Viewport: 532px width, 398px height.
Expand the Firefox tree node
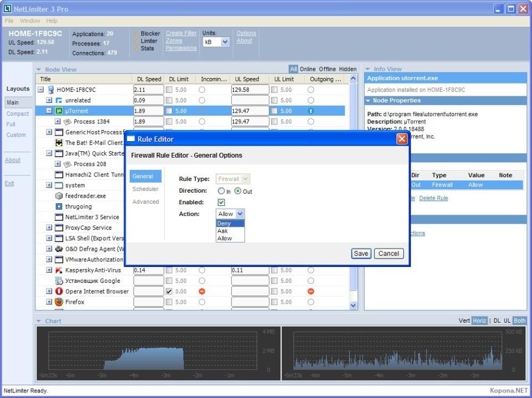[49, 302]
